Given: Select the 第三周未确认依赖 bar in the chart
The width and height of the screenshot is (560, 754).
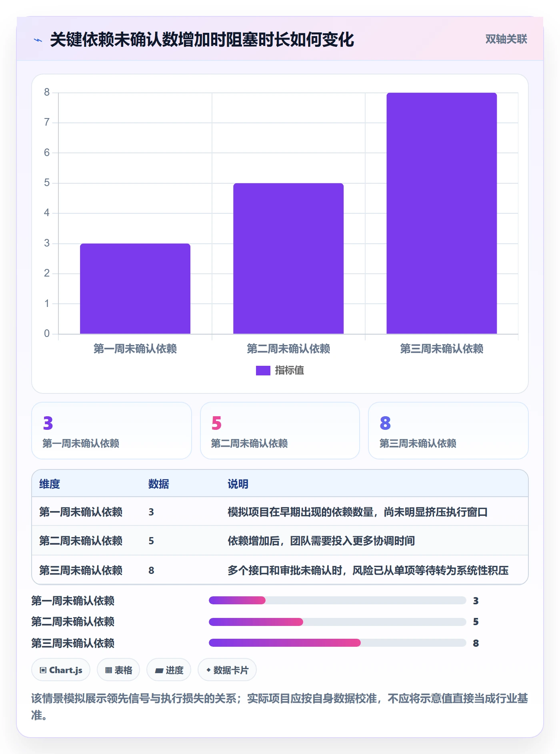Looking at the screenshot, I should pyautogui.click(x=442, y=213).
